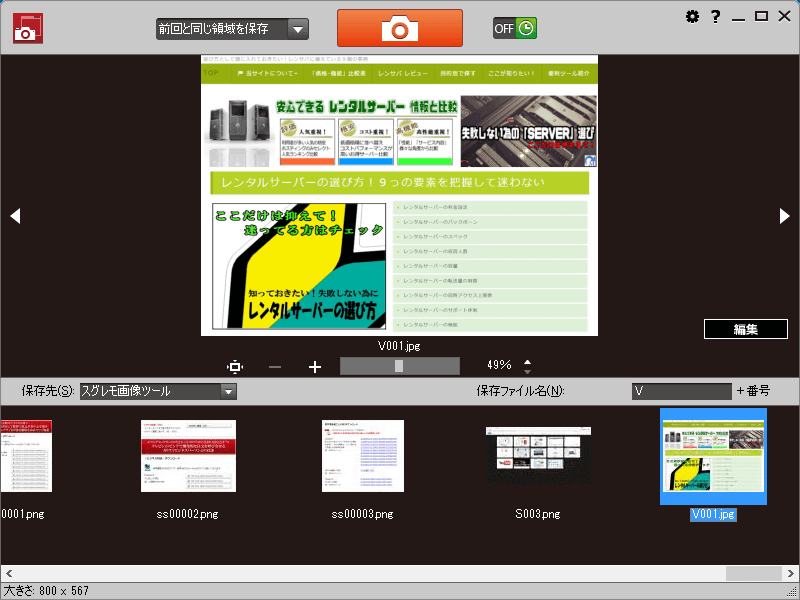Click the partially visible 0001.png thumbnail

coord(26,456)
